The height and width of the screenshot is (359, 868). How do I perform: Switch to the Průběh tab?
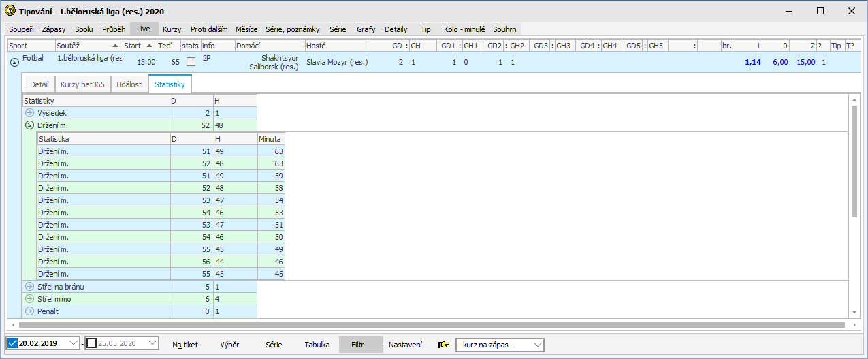click(x=114, y=29)
